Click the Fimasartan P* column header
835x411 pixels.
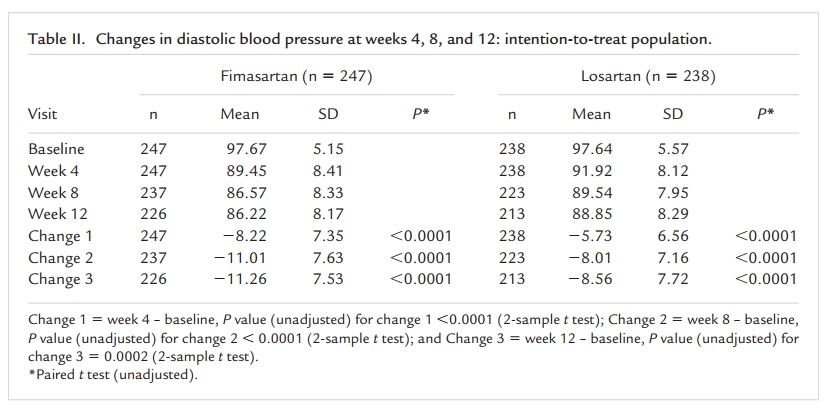[x=421, y=114]
